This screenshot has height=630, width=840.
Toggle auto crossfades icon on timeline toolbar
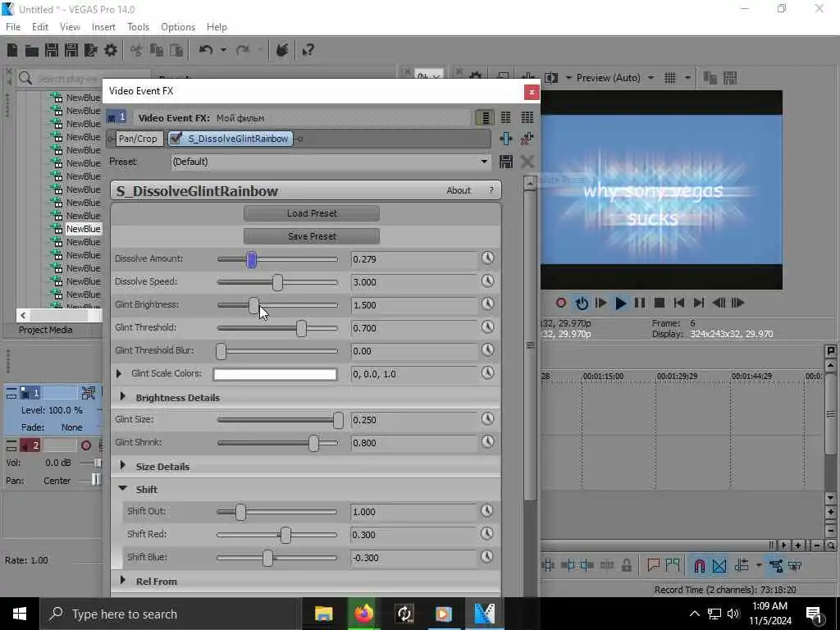[719, 566]
